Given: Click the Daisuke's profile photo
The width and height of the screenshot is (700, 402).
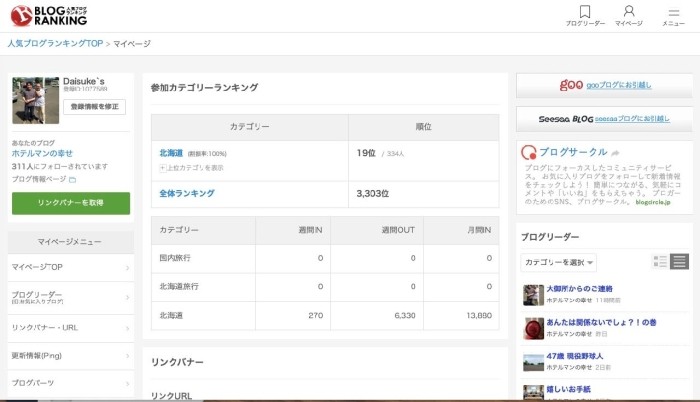Looking at the screenshot, I should 35,100.
